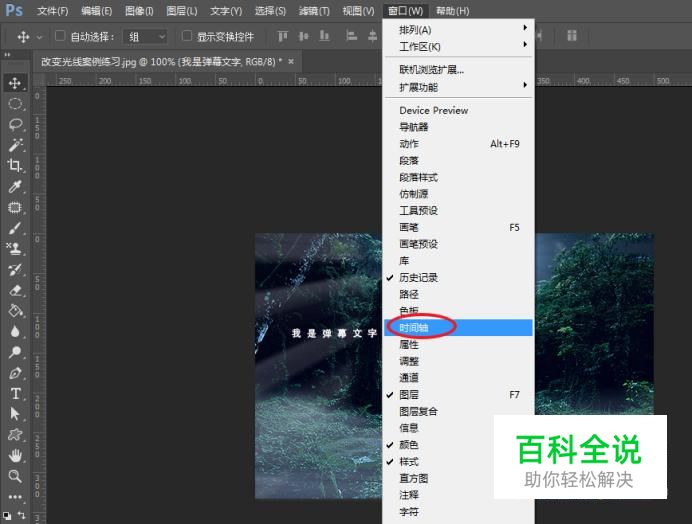Screen dimensions: 692x524
Task: Select the Lasso tool
Action: point(15,124)
